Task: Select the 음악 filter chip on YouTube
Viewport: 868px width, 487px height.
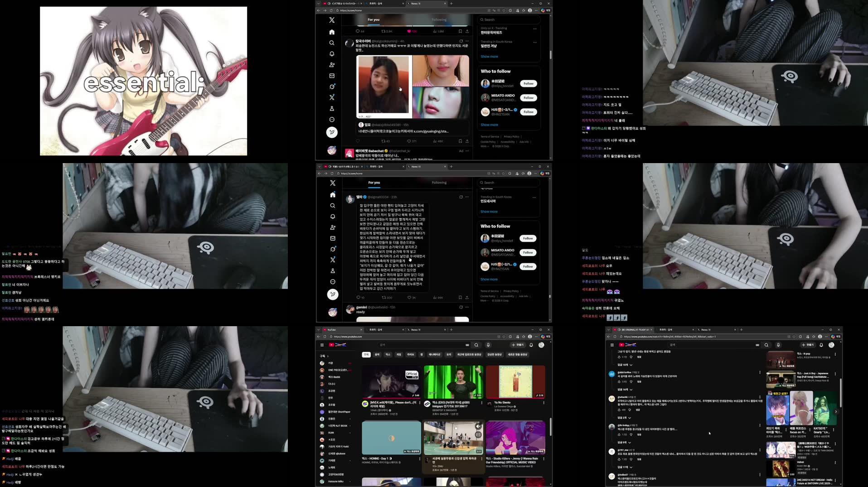Action: [377, 355]
